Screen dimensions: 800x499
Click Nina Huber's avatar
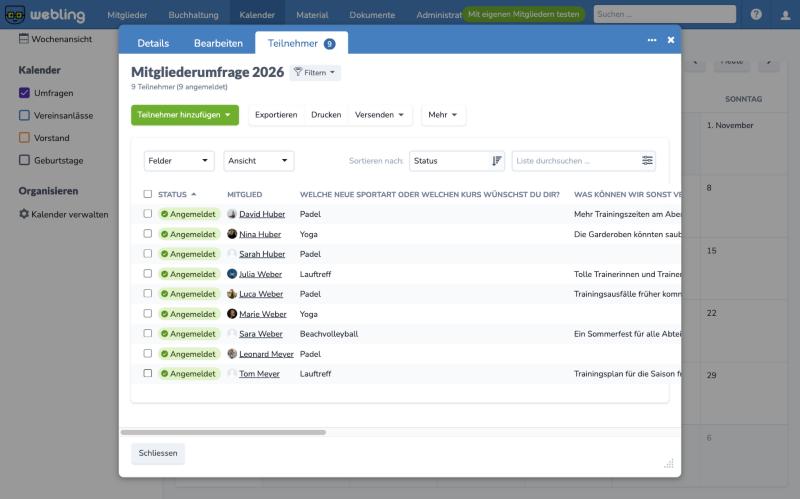[x=232, y=234]
